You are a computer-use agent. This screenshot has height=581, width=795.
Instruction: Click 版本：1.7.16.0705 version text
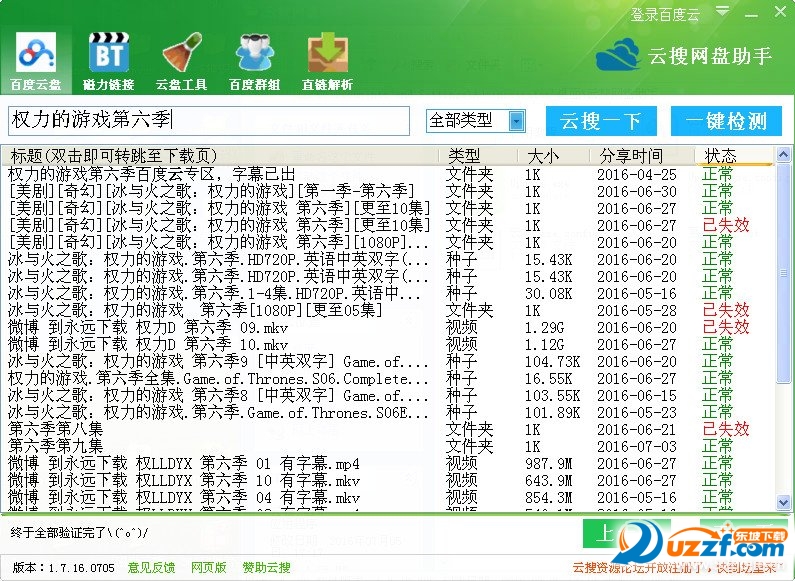click(x=63, y=568)
